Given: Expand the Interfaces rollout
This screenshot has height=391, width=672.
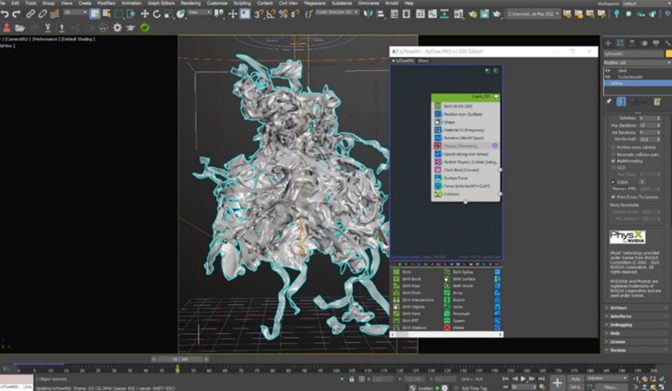Looking at the screenshot, I should (637, 316).
